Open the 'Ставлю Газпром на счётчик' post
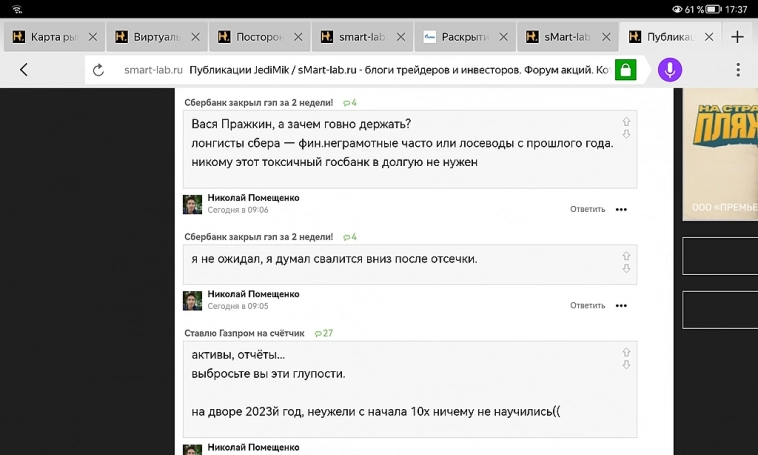758x455 pixels. tap(244, 333)
